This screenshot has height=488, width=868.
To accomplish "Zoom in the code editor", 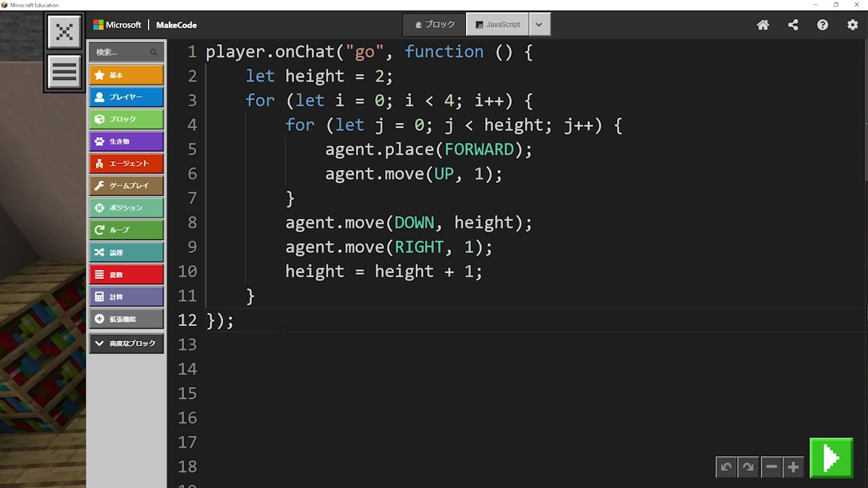I will [x=793, y=467].
